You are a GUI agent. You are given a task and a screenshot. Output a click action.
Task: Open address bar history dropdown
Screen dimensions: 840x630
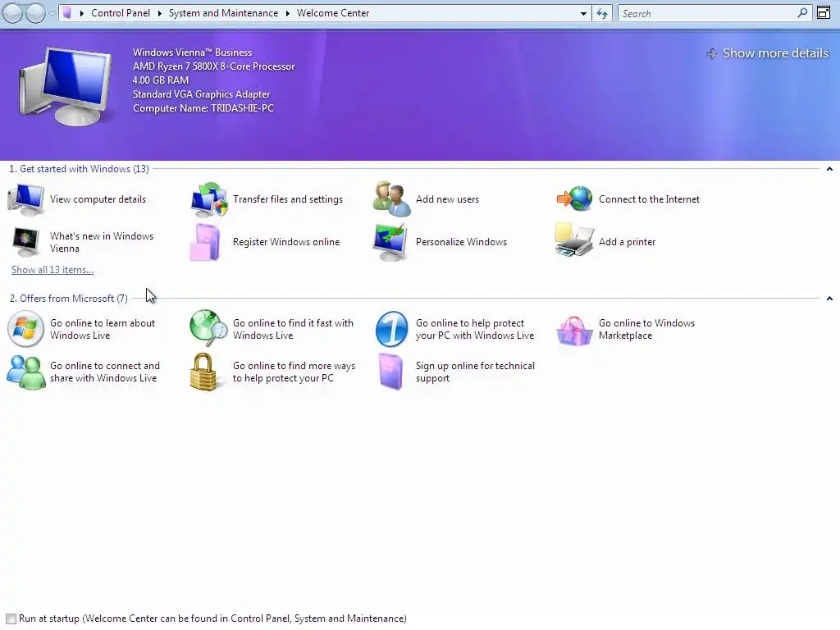click(583, 13)
